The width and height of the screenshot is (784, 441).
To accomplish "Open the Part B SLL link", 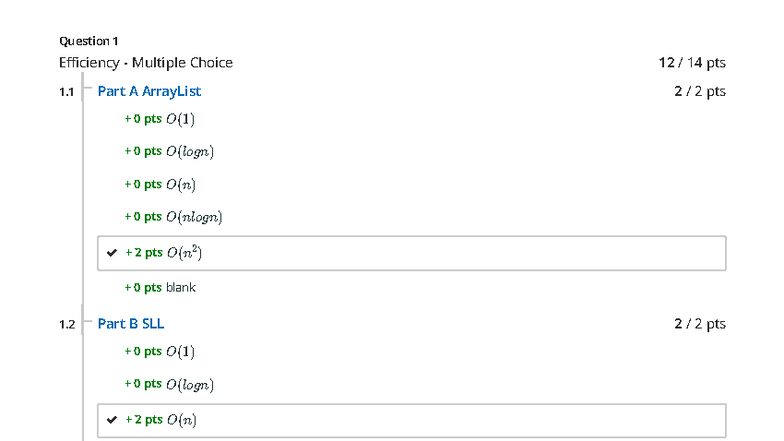I will coord(131,324).
